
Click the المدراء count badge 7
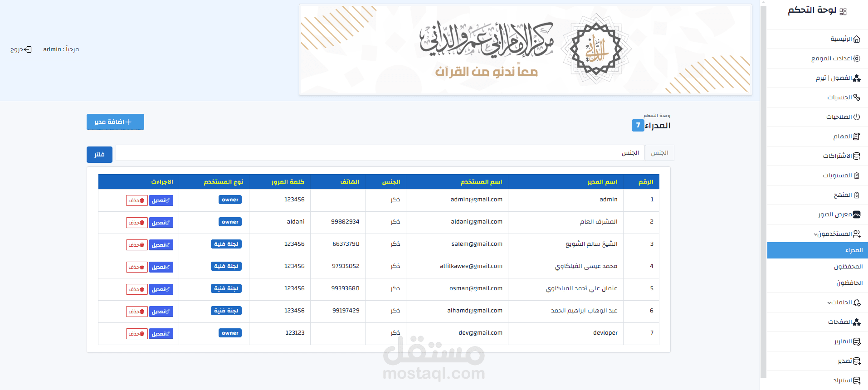(x=638, y=126)
